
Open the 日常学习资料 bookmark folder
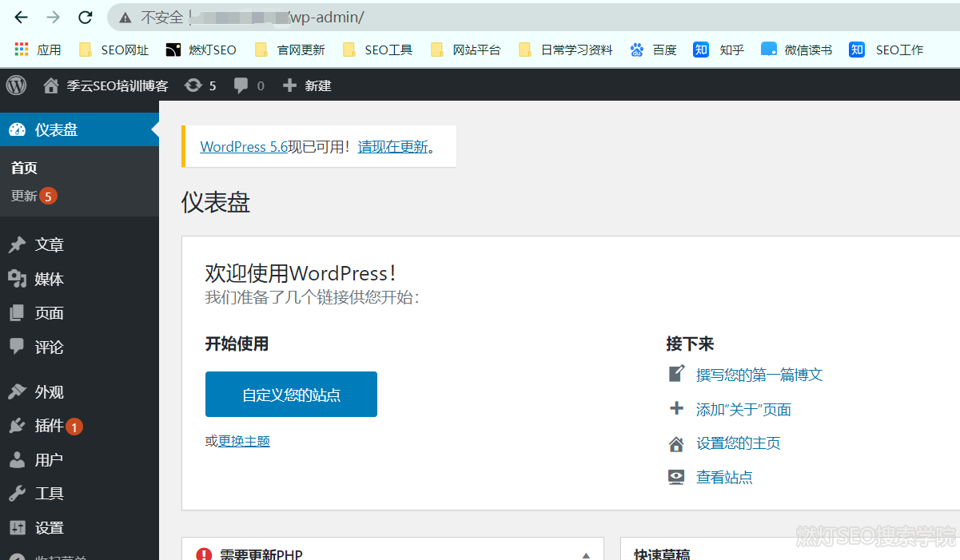565,50
